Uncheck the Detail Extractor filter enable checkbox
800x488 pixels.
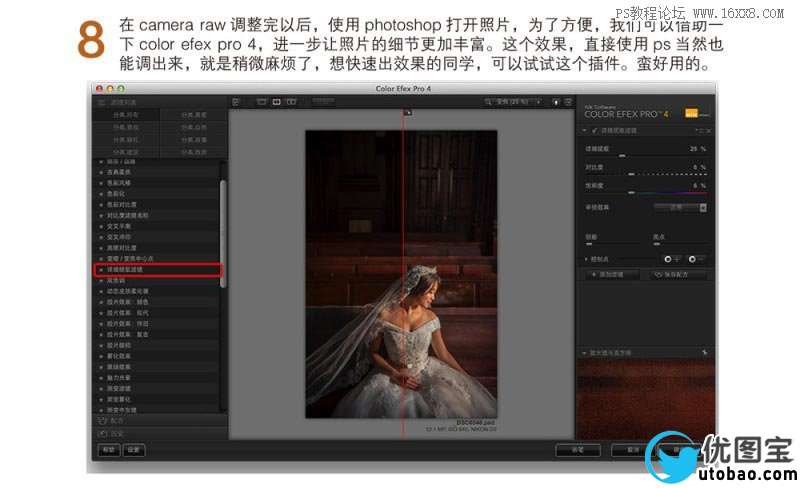(594, 131)
